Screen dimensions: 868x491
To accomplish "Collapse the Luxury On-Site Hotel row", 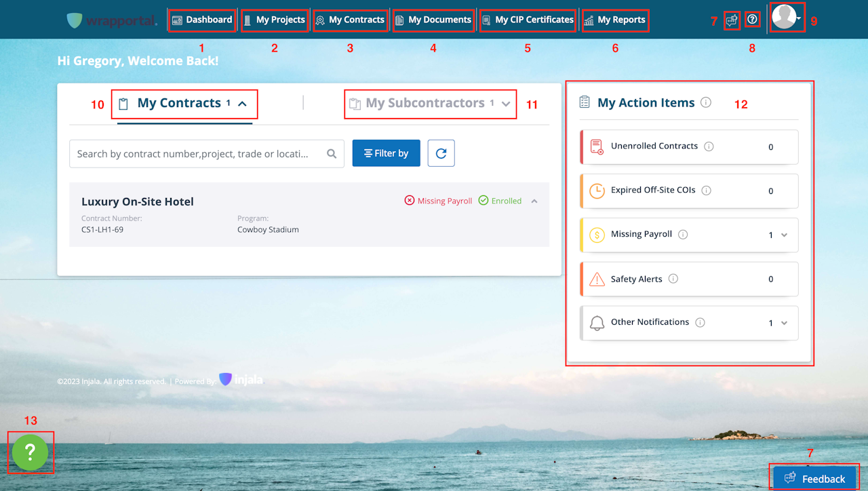I will tap(534, 201).
